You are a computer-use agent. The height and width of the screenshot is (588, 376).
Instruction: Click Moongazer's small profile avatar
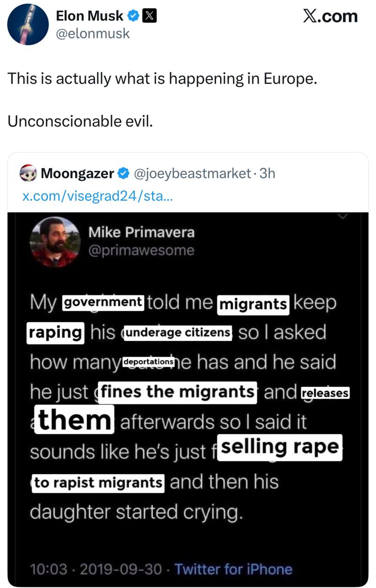click(x=28, y=174)
